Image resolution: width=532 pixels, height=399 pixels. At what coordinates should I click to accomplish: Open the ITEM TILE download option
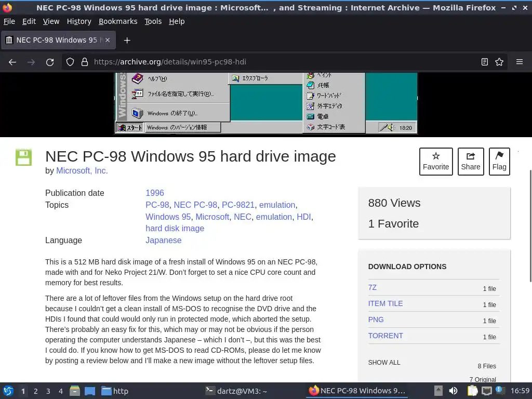click(x=385, y=303)
